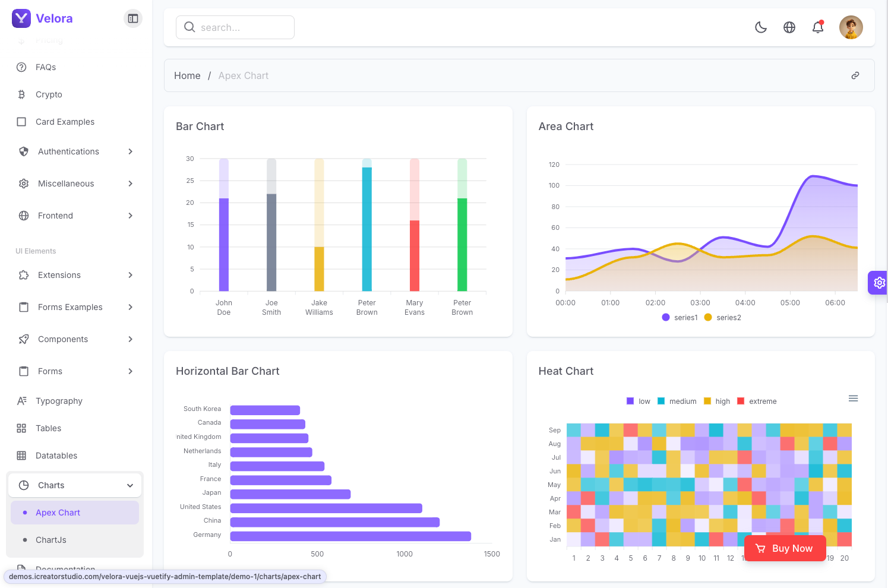Select the ChartJs menu item
The width and height of the screenshot is (888, 588).
tap(51, 540)
